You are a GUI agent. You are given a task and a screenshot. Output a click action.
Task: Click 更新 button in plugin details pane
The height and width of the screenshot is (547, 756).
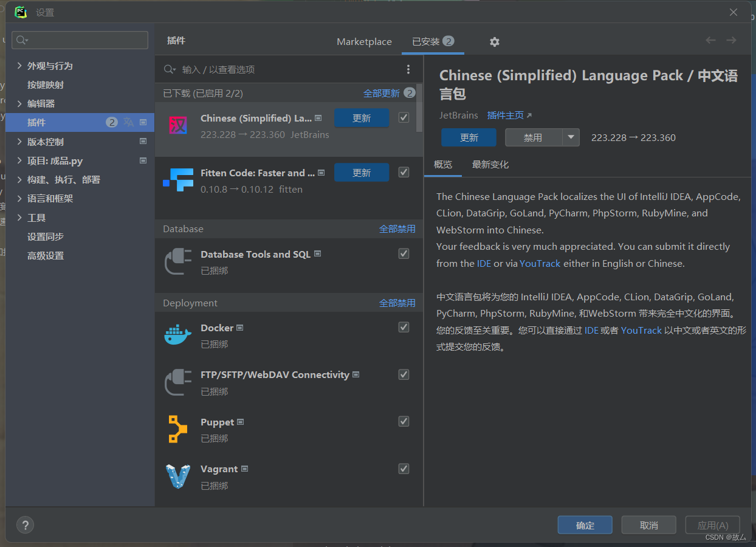point(469,137)
